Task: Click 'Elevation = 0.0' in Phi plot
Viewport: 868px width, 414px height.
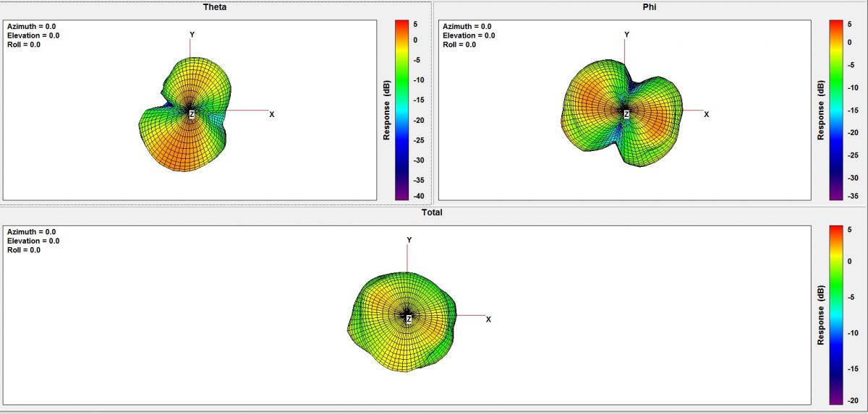Action: (x=469, y=35)
